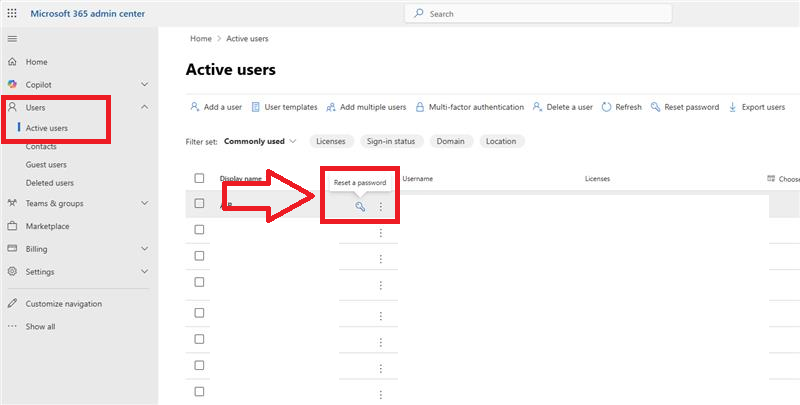Click the Users person navigation item
Viewport: 800px width, 405px height.
click(x=35, y=108)
